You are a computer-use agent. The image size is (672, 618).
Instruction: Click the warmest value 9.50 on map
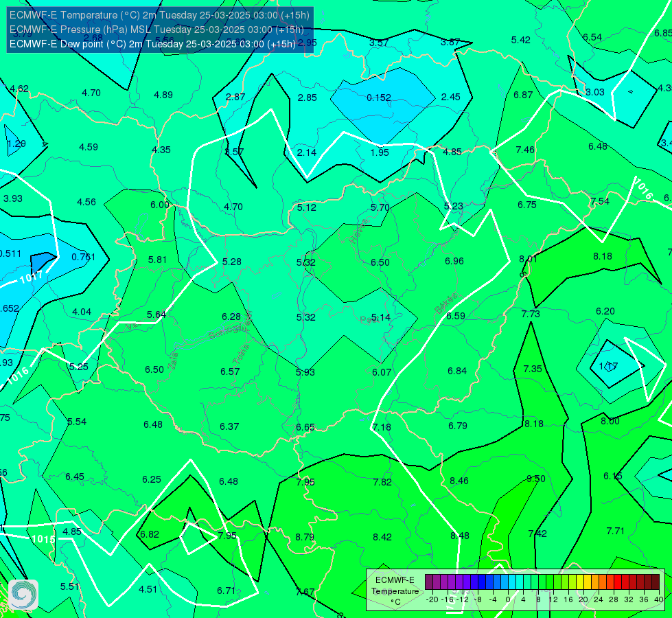pos(535,479)
